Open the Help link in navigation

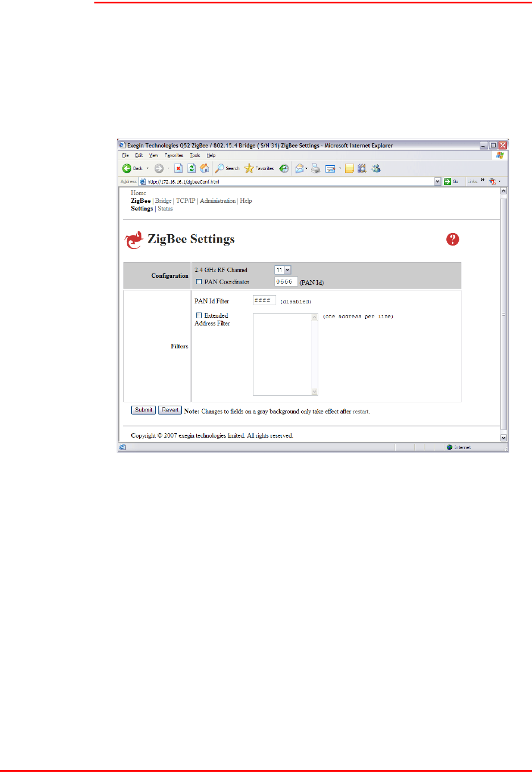(x=246, y=201)
